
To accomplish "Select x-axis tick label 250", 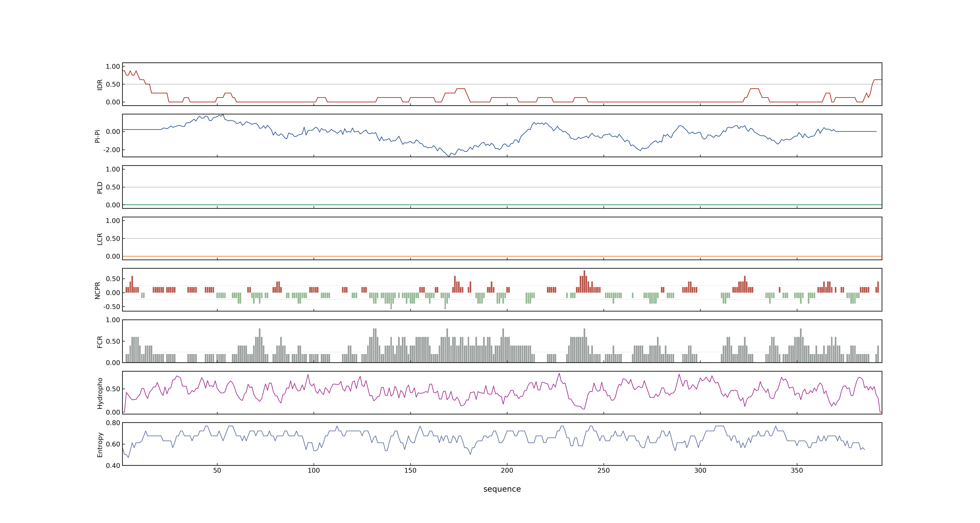I will (603, 470).
